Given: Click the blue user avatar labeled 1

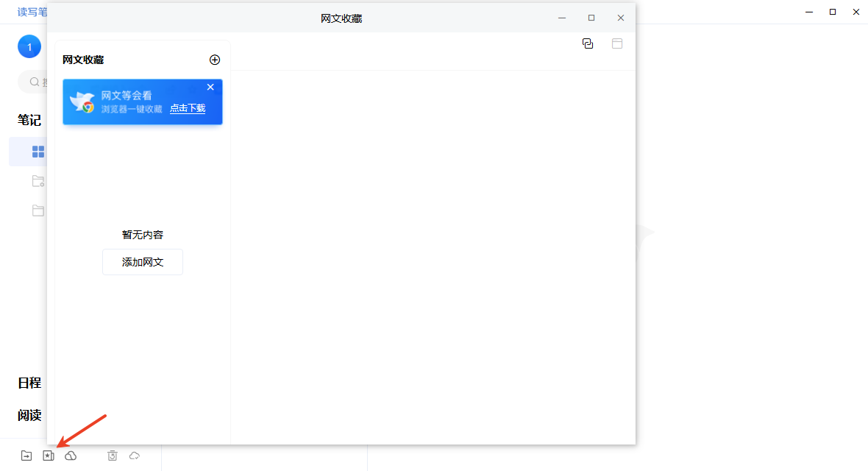Looking at the screenshot, I should pyautogui.click(x=29, y=46).
